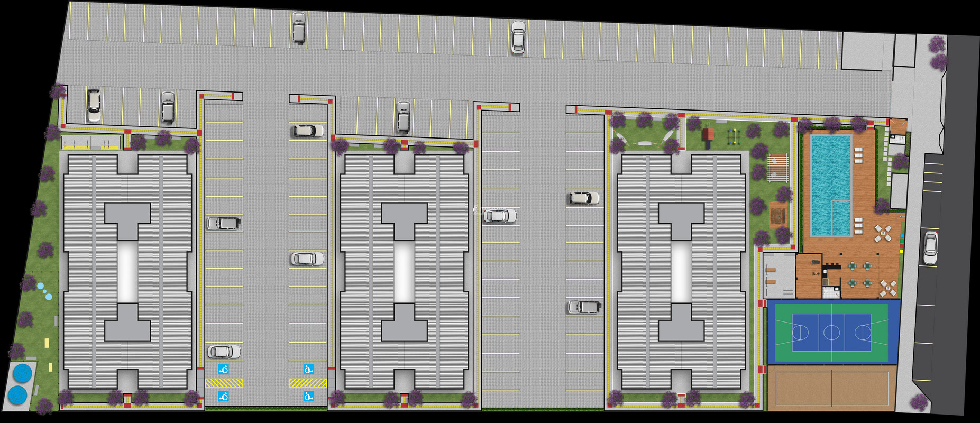
Task: Click the left yellow hatched access aisle
Action: pyautogui.click(x=224, y=383)
